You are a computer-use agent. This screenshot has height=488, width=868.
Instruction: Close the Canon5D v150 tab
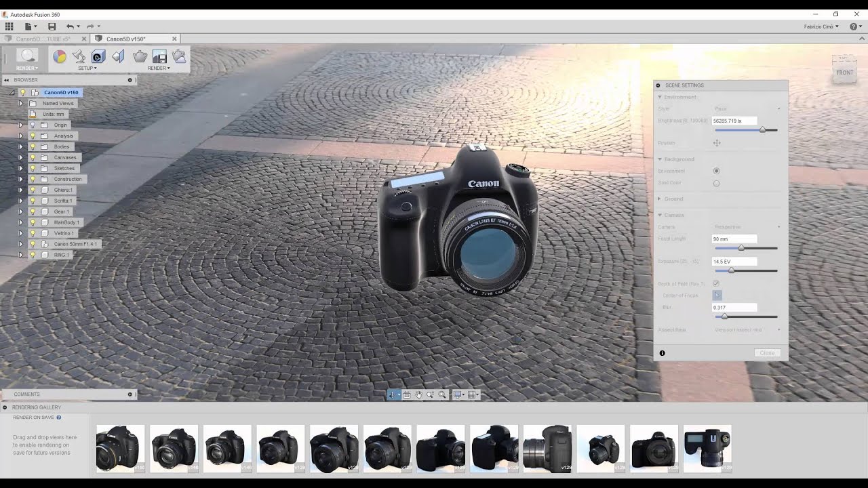174,39
